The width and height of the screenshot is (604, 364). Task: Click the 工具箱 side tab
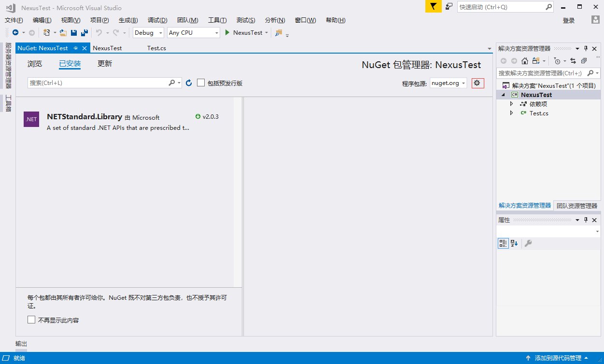point(8,103)
